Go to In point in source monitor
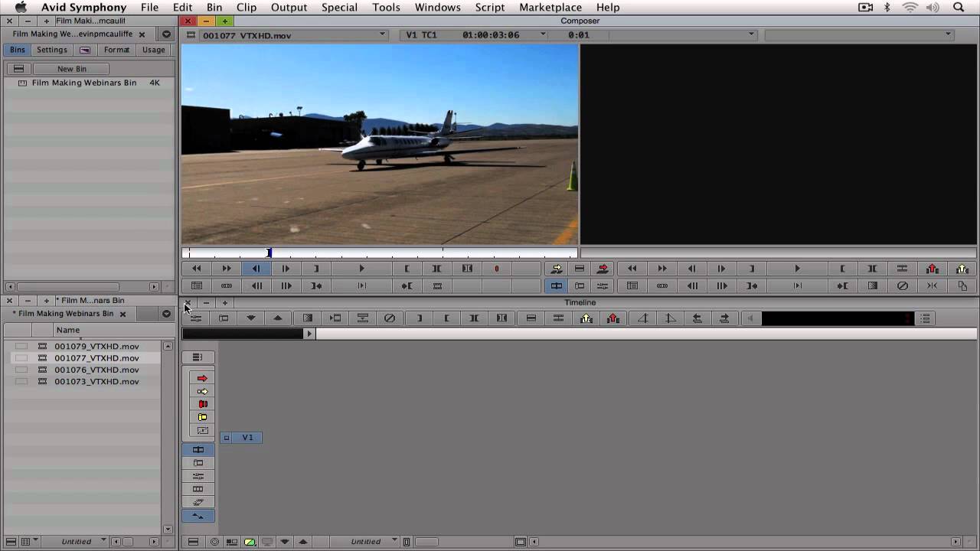980x551 pixels. point(407,285)
